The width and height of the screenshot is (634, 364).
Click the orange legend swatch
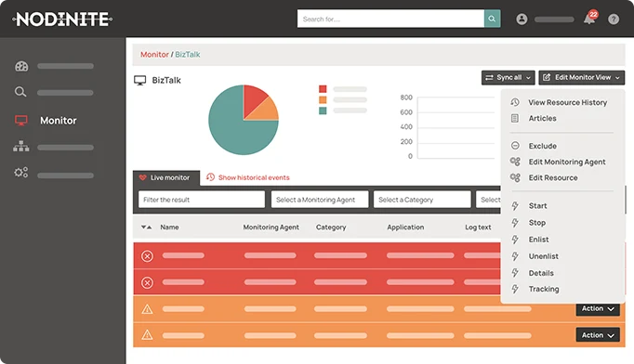323,99
